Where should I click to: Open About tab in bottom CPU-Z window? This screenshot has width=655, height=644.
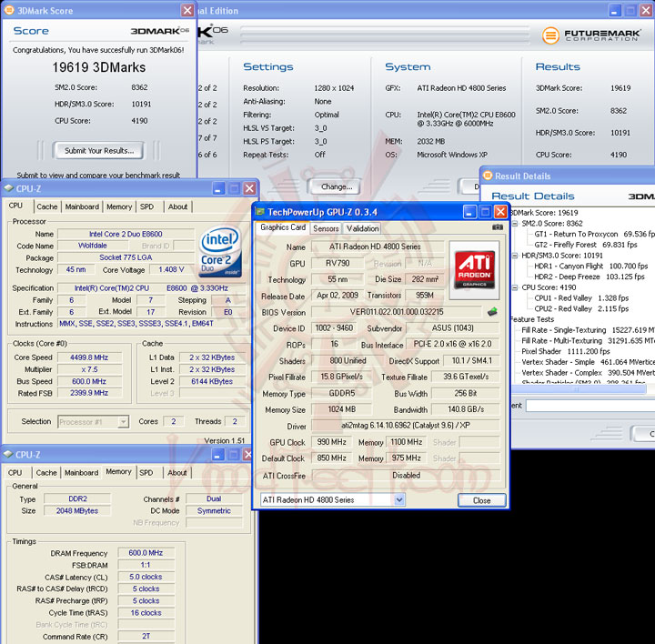pyautogui.click(x=177, y=473)
